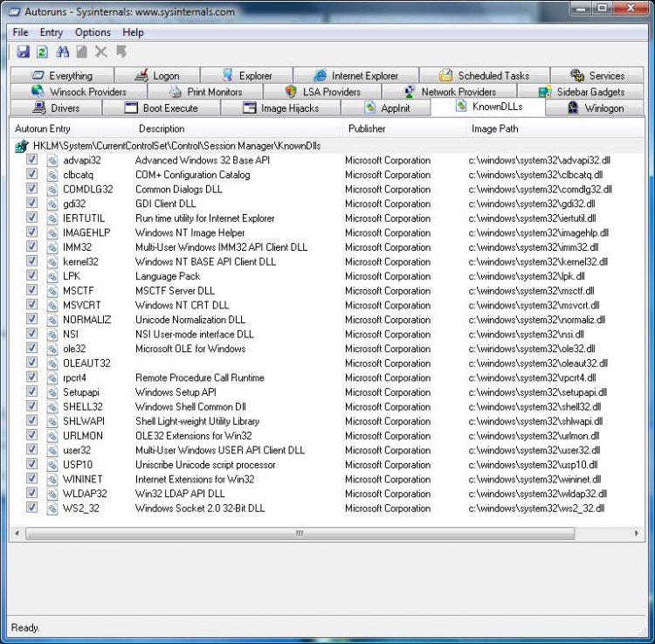Image resolution: width=655 pixels, height=644 pixels.
Task: Click the file icon next to WININET
Action: pos(52,480)
